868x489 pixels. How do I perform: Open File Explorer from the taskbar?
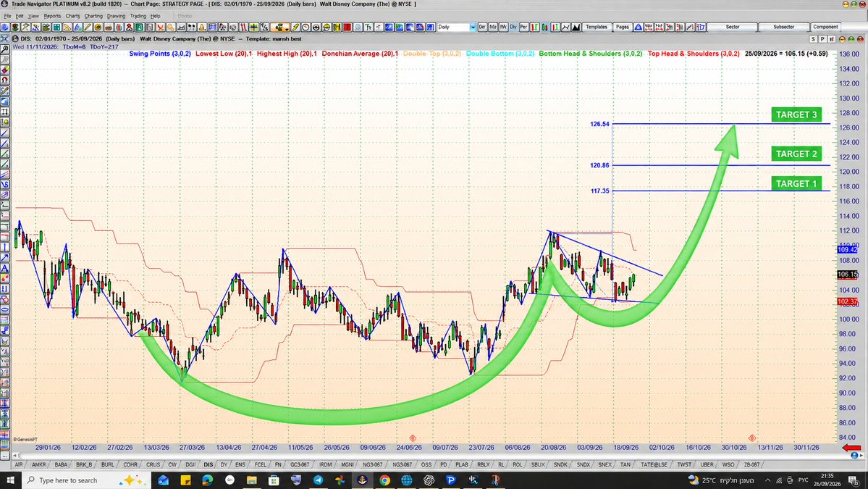(x=251, y=480)
